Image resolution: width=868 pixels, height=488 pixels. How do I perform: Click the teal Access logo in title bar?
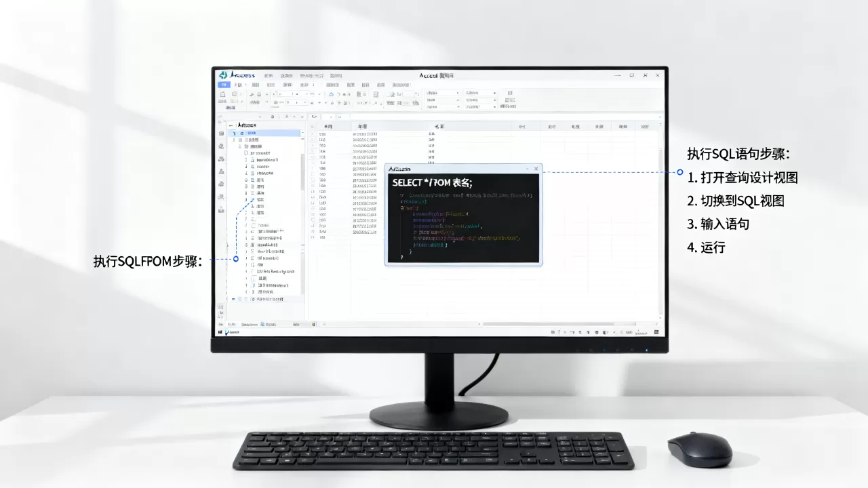[x=223, y=75]
